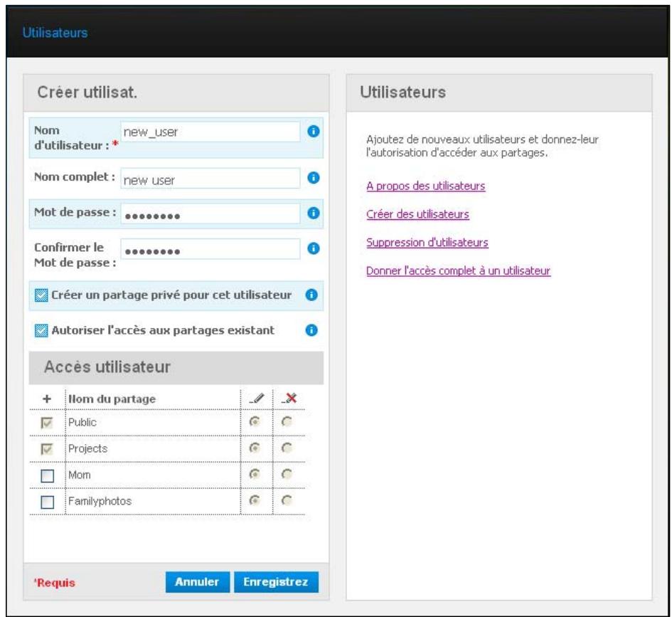The width and height of the screenshot is (672, 617).
Task: Uncheck Créer un partage privé pour cet utilisateur
Action: tap(41, 295)
